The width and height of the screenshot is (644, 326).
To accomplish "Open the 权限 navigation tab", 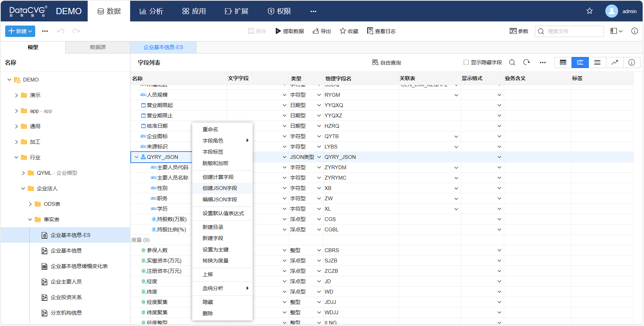I will click(280, 11).
